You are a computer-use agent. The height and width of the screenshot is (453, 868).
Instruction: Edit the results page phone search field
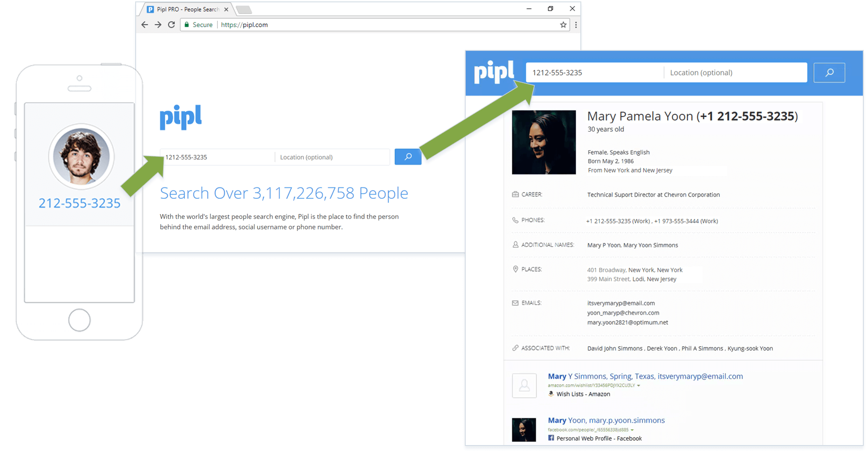pyautogui.click(x=595, y=72)
